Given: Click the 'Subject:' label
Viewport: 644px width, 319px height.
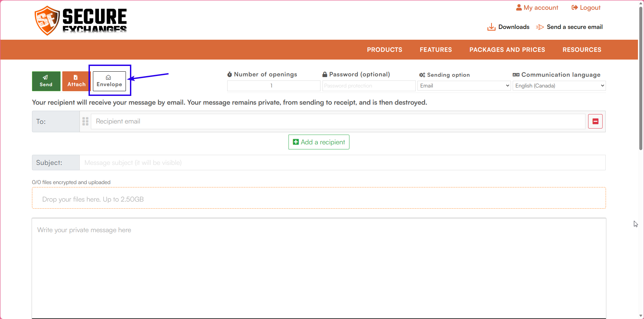Looking at the screenshot, I should [x=49, y=163].
